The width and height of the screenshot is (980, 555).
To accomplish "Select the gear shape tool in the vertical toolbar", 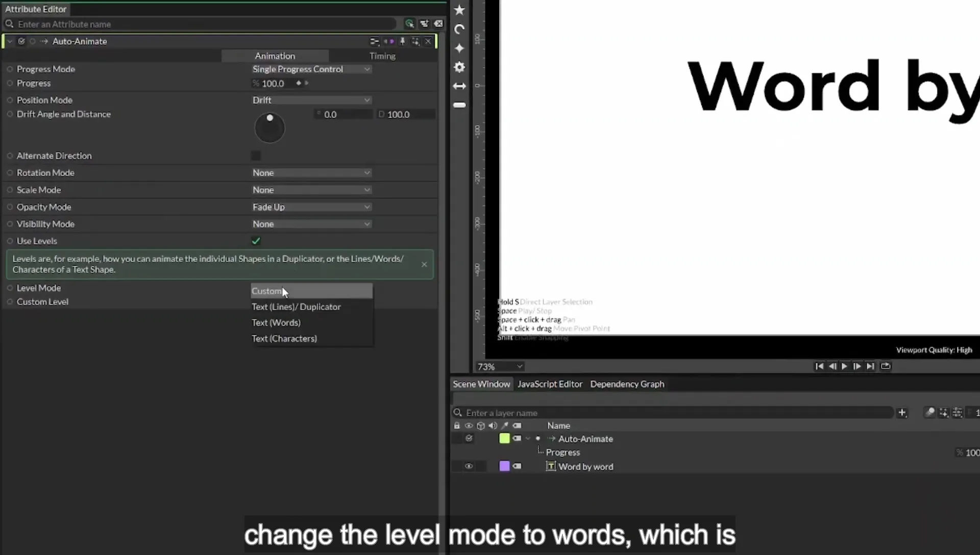I will coord(459,67).
